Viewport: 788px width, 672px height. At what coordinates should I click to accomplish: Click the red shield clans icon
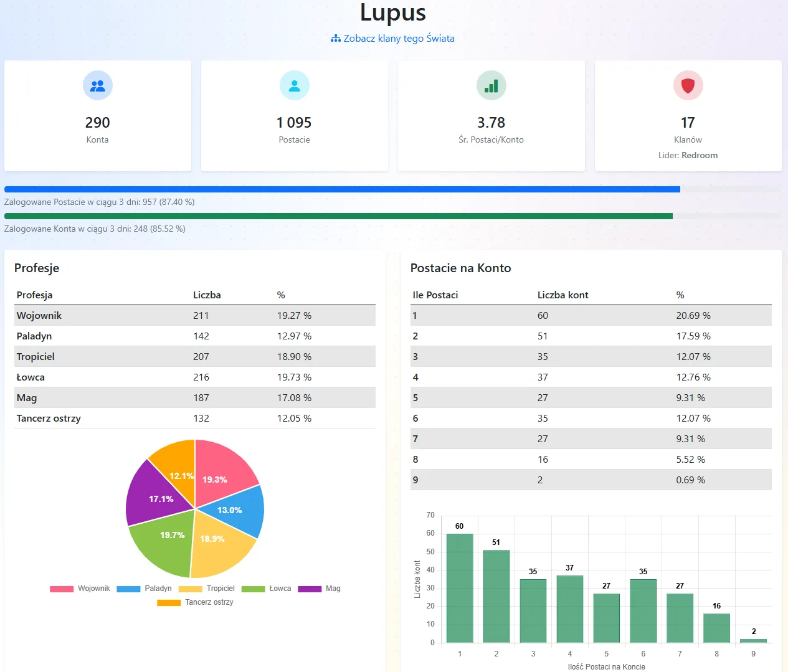[688, 85]
